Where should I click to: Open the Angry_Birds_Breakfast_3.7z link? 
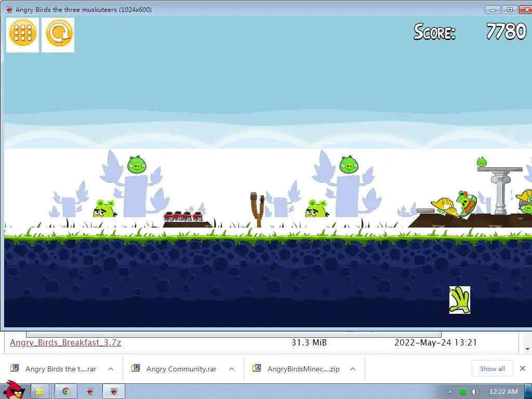[65, 343]
